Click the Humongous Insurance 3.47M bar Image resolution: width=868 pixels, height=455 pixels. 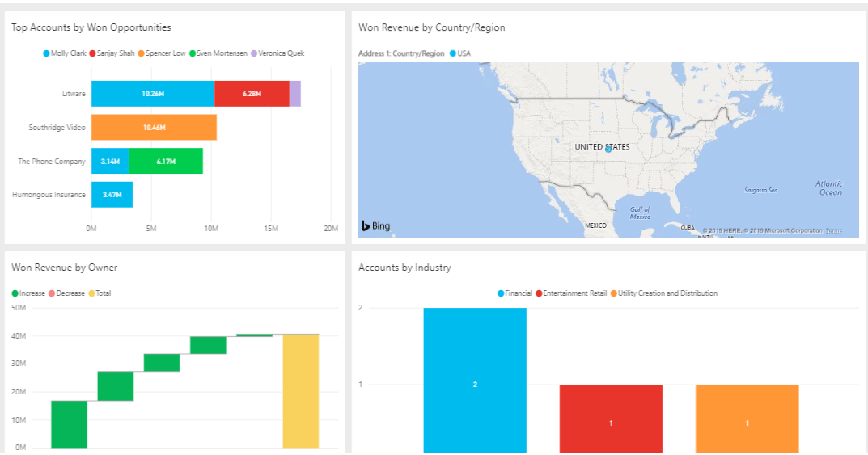[x=112, y=195]
